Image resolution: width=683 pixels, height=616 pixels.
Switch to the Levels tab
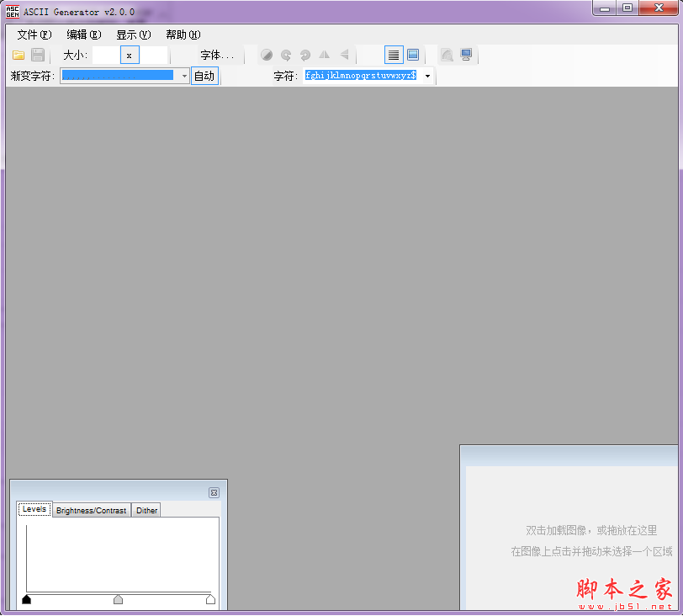coord(34,509)
